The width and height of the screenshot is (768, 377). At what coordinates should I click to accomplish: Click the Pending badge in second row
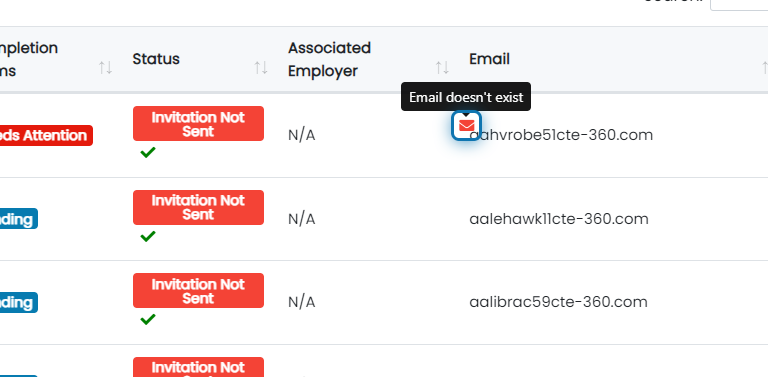pyautogui.click(x=19, y=219)
